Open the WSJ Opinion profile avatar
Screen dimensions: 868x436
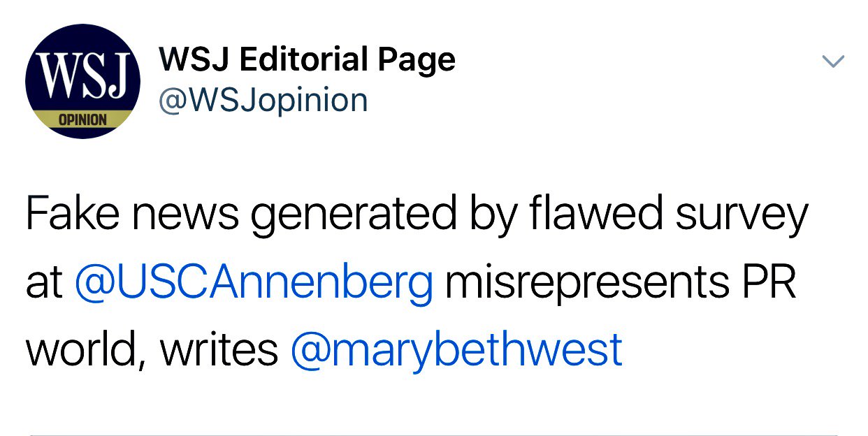(82, 80)
